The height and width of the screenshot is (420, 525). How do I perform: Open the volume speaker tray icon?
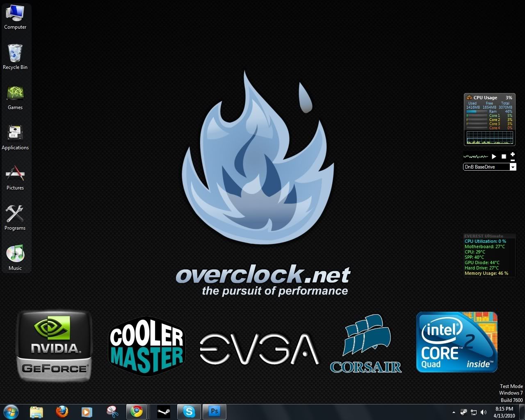click(484, 412)
